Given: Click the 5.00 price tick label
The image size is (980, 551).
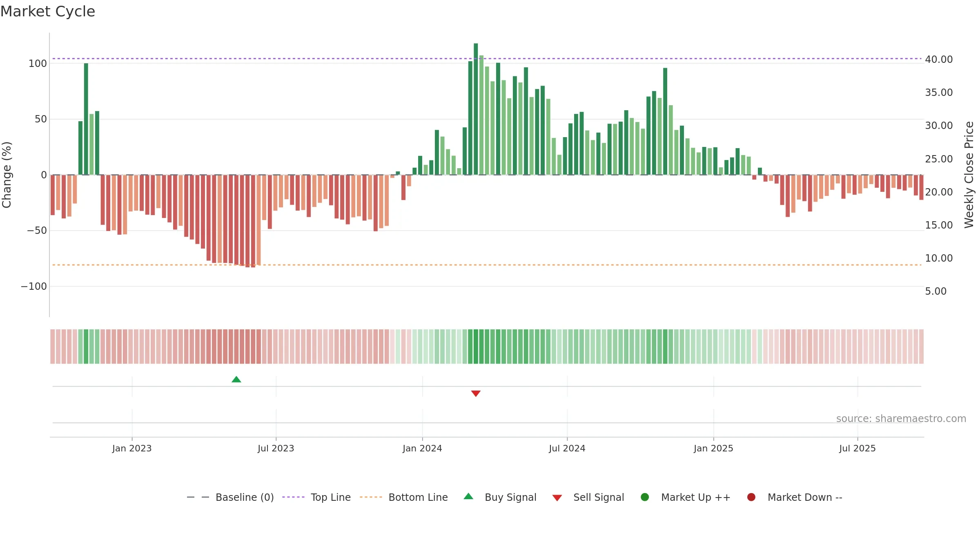Looking at the screenshot, I should point(936,291).
